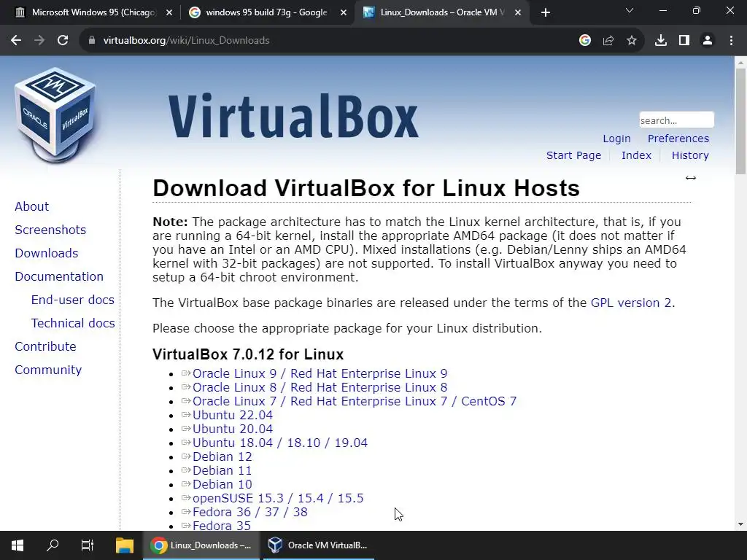Switch to Microsoft Windows 95 (Chicago) tab
Viewport: 747px width, 560px height.
tap(94, 13)
